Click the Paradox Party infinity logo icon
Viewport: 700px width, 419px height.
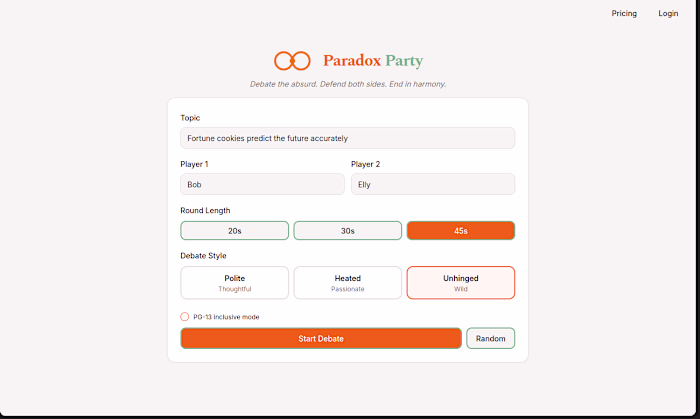pyautogui.click(x=292, y=61)
